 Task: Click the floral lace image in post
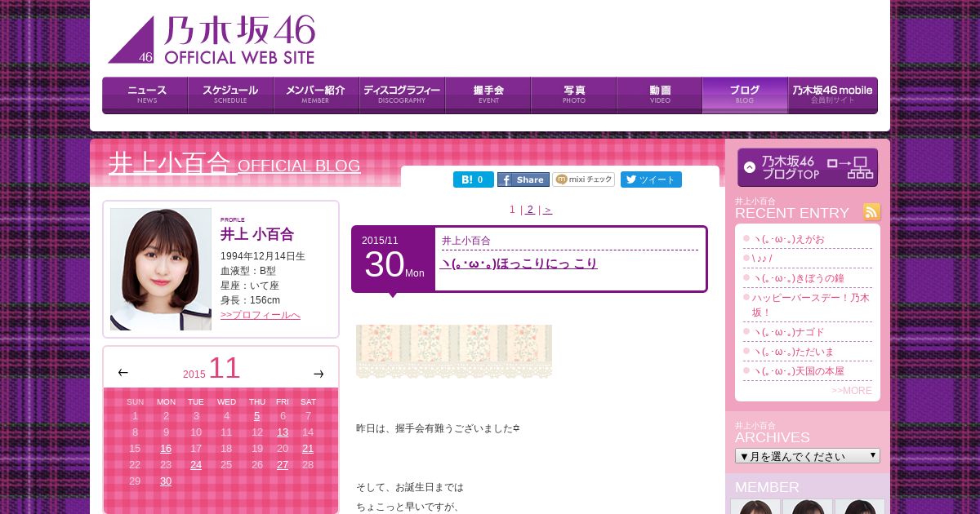tap(454, 352)
